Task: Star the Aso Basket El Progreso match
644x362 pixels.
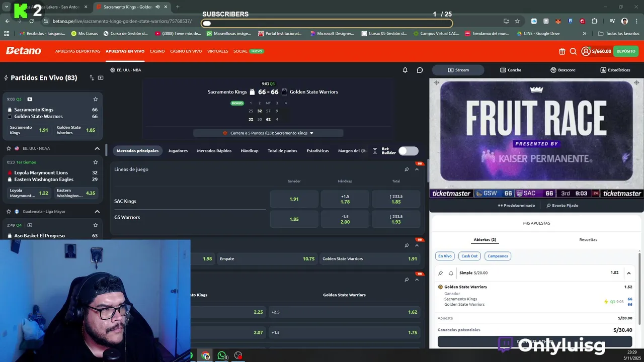Action: 95,225
